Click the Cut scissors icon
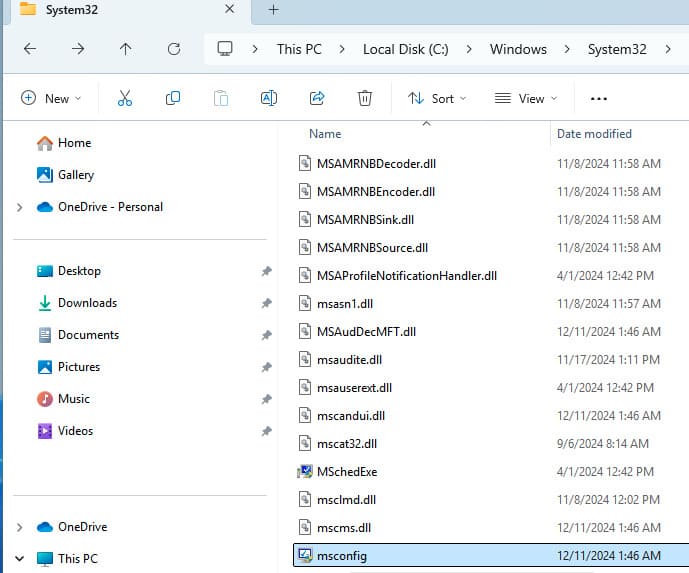Image resolution: width=689 pixels, height=573 pixels. [124, 98]
